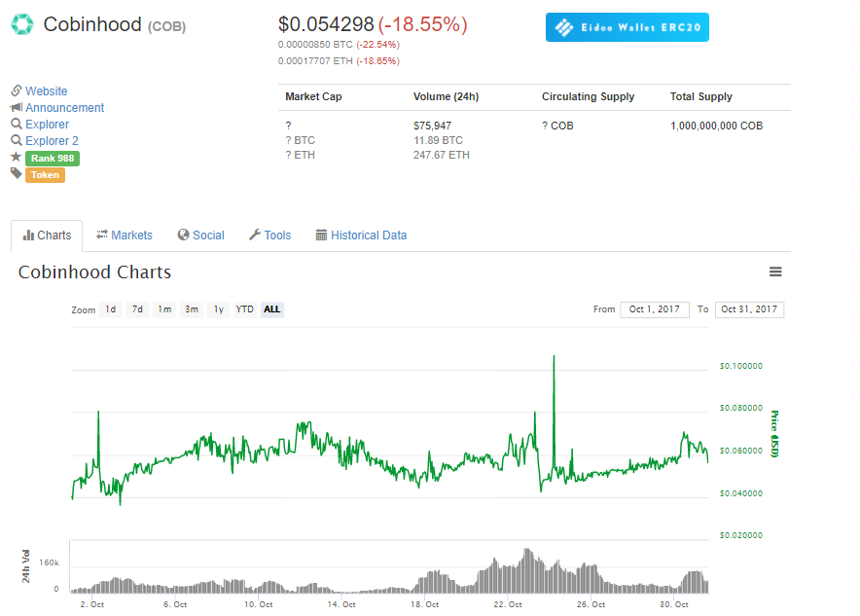Set chart zoom to 7d
The width and height of the screenshot is (860, 616).
(x=137, y=309)
